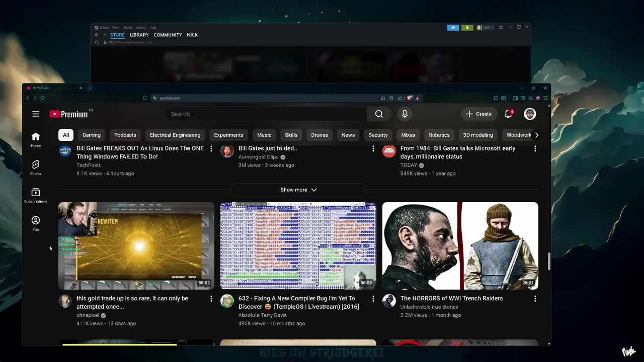644x362 pixels.
Task: Open The HORRORS of WWI Trench Raiders title
Action: tap(451, 298)
